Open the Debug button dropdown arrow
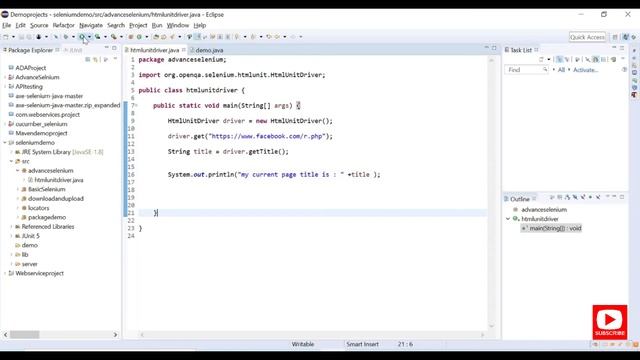 [73, 37]
